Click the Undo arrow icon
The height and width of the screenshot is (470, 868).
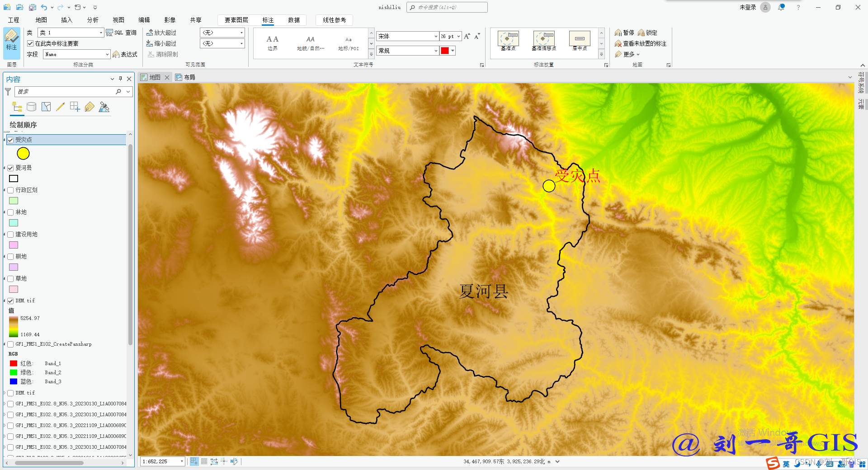pyautogui.click(x=44, y=7)
